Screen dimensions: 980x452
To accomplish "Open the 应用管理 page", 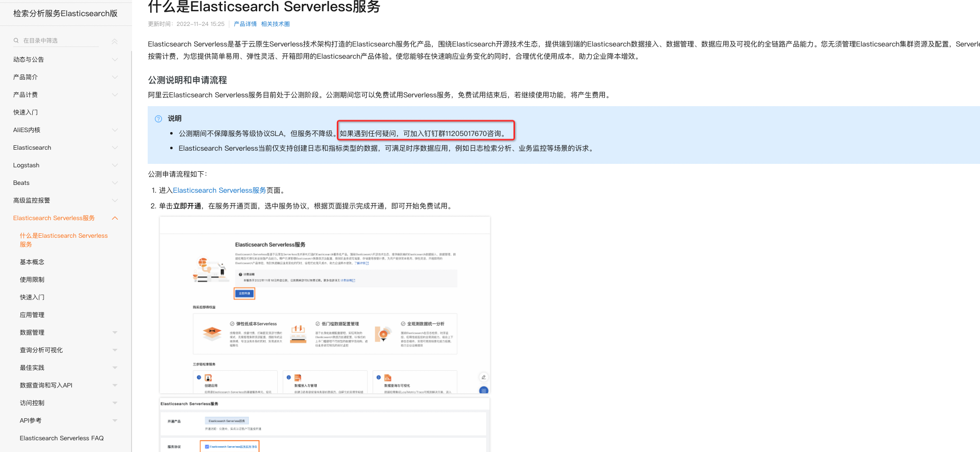I will coord(32,315).
